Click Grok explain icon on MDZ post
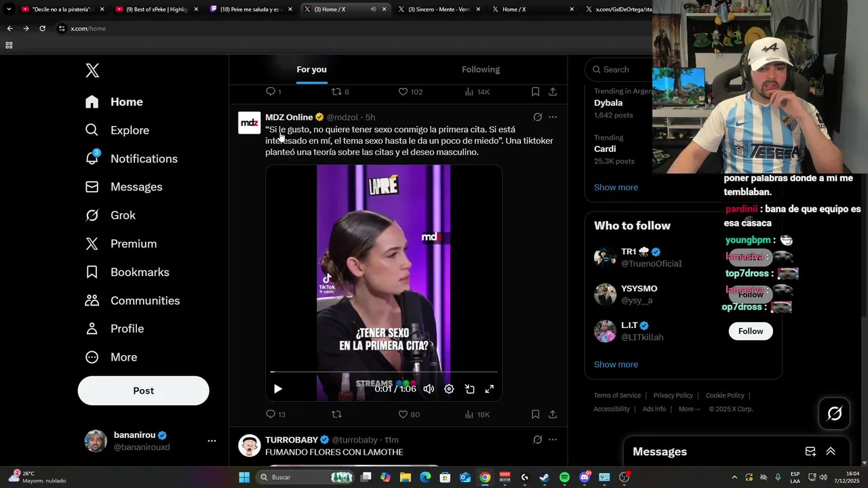 click(537, 117)
